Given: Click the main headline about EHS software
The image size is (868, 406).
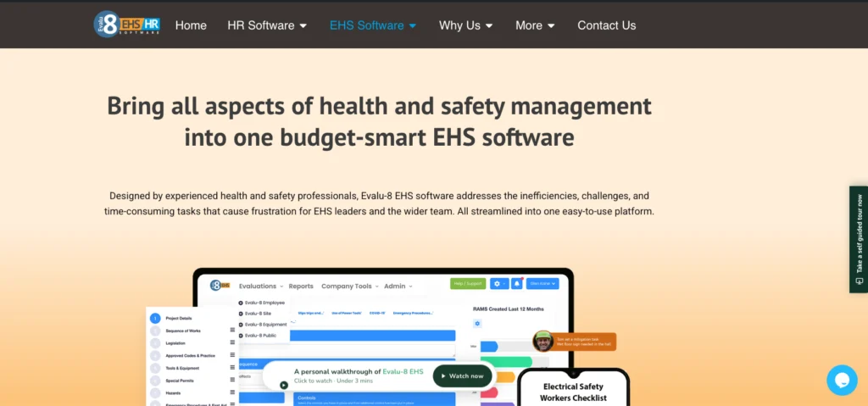Looking at the screenshot, I should (379, 121).
